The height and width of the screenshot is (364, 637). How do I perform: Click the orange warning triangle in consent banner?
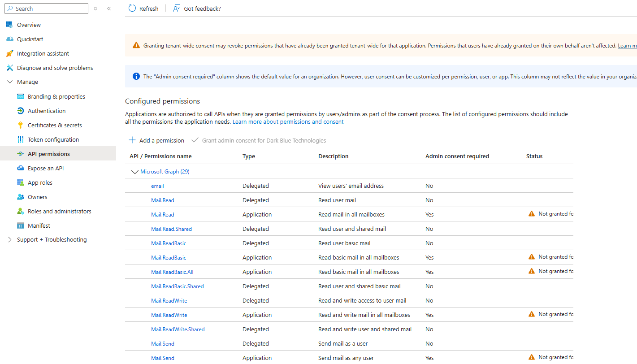pyautogui.click(x=136, y=45)
